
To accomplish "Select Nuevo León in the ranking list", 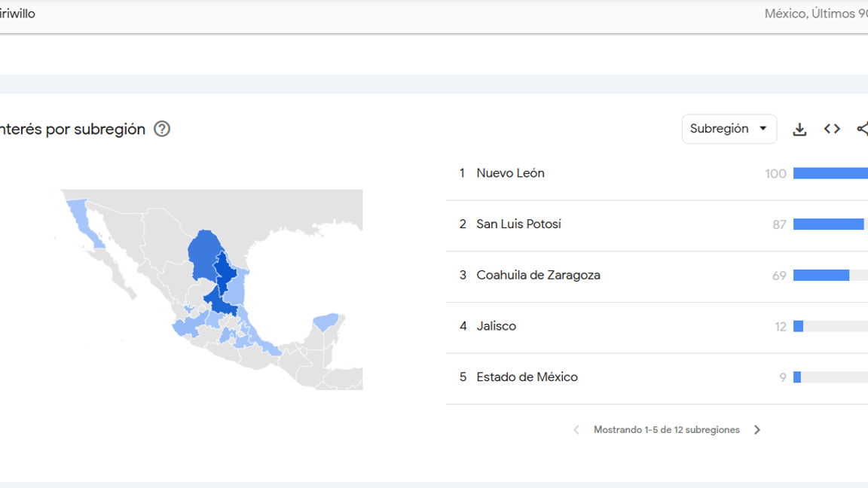I will pyautogui.click(x=510, y=172).
